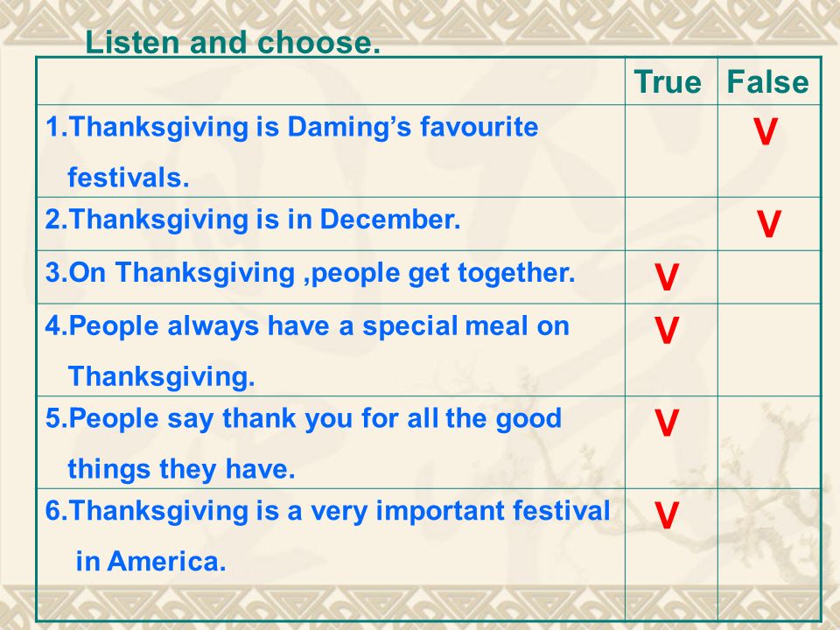840x630 pixels.
Task: Click the empty True cell for statement 1
Action: coord(671,151)
